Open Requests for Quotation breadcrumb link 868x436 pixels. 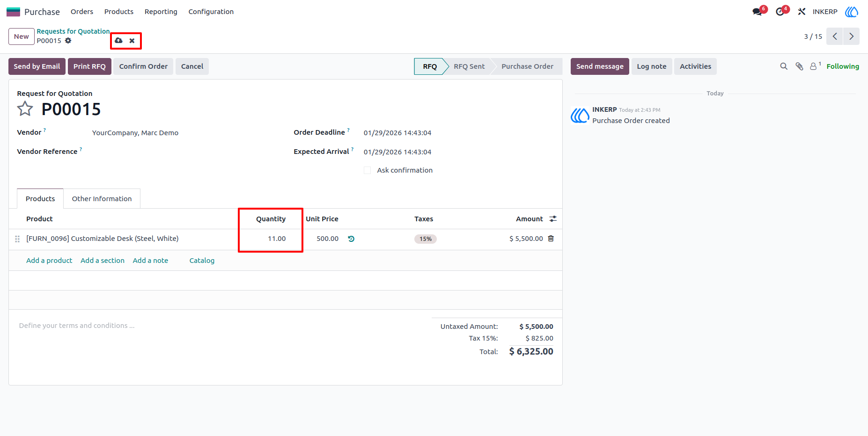pos(73,31)
